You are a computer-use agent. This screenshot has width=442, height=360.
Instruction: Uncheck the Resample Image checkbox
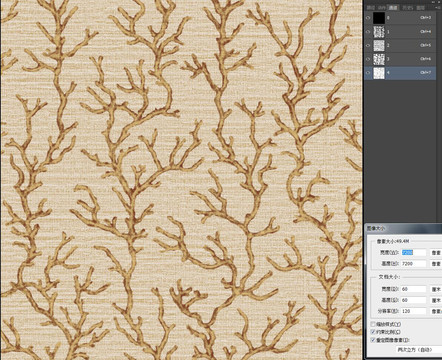pyautogui.click(x=373, y=340)
